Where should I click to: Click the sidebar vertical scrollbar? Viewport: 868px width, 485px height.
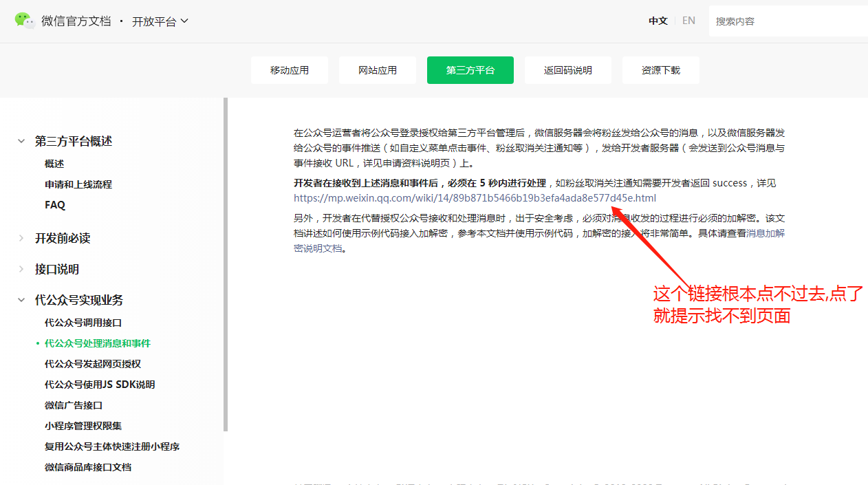[x=226, y=264]
